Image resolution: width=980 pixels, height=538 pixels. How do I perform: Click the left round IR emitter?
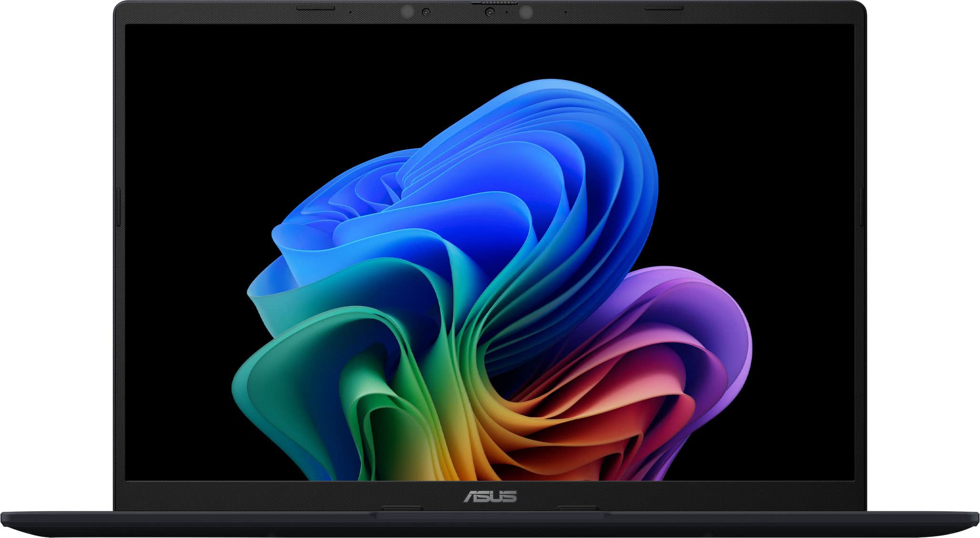click(407, 12)
